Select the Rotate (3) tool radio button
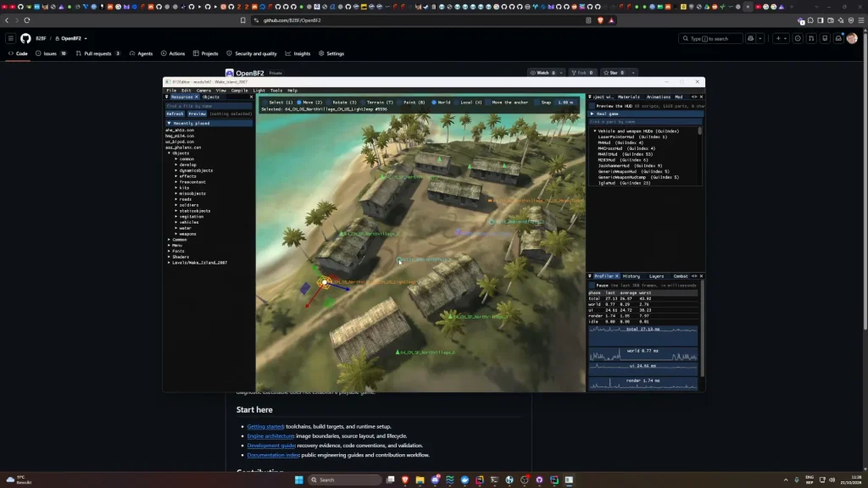Viewport: 868px width, 488px height. (328, 103)
